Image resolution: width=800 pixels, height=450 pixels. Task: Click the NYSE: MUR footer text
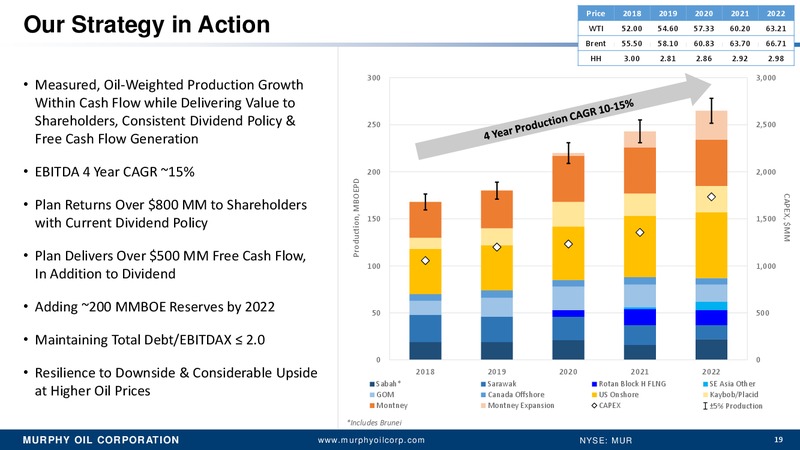[605, 440]
